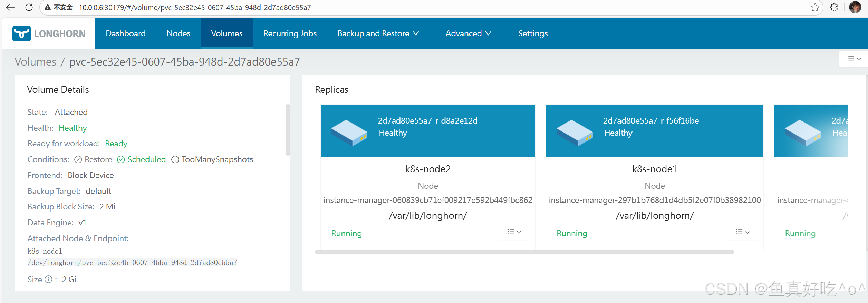Image resolution: width=868 pixels, height=303 pixels.
Task: Click the replica name 2d7ad80e55a7-r-d8a2e12d
Action: click(x=427, y=120)
